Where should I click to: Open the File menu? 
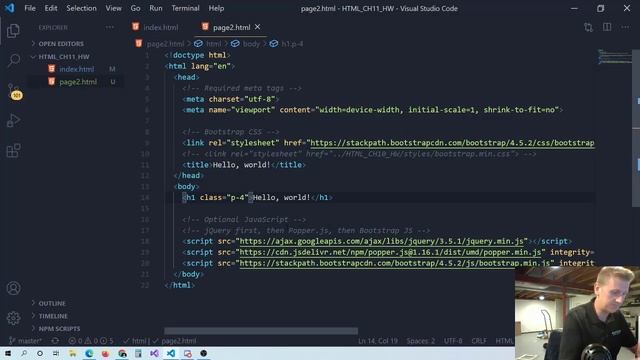pos(30,8)
